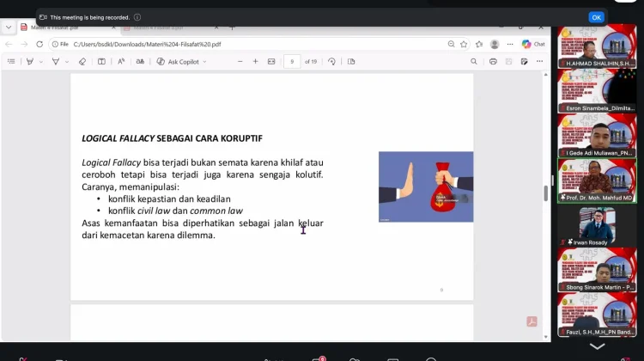Select Irwan Rosady participant tile
The height and width of the screenshot is (361, 644).
point(597,225)
